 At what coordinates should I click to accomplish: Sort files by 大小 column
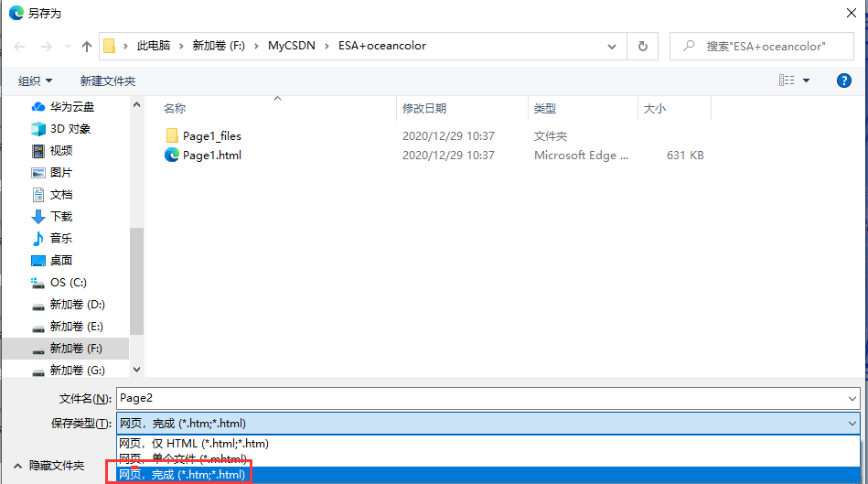(654, 109)
